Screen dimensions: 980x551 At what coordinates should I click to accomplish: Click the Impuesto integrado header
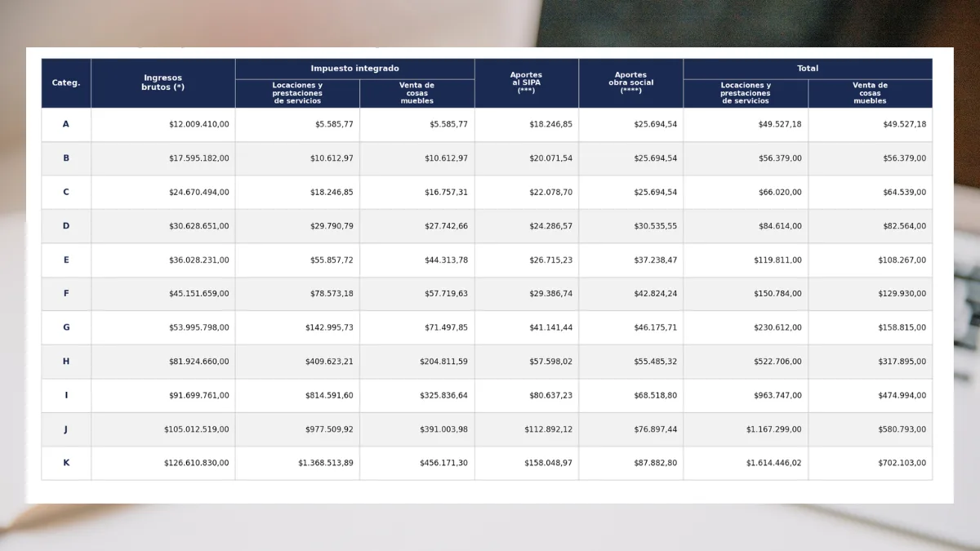[x=354, y=69]
